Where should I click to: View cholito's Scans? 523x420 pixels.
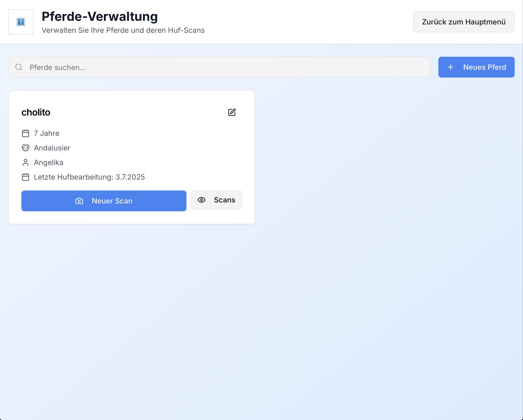[x=216, y=200]
